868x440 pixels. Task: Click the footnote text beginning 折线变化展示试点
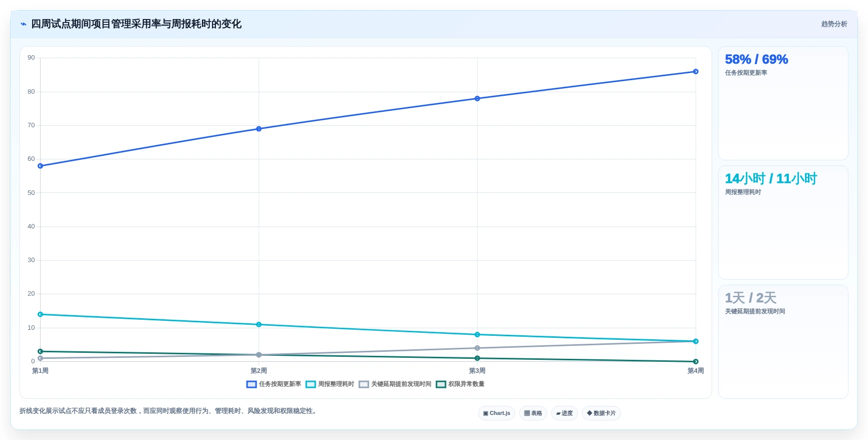169,411
